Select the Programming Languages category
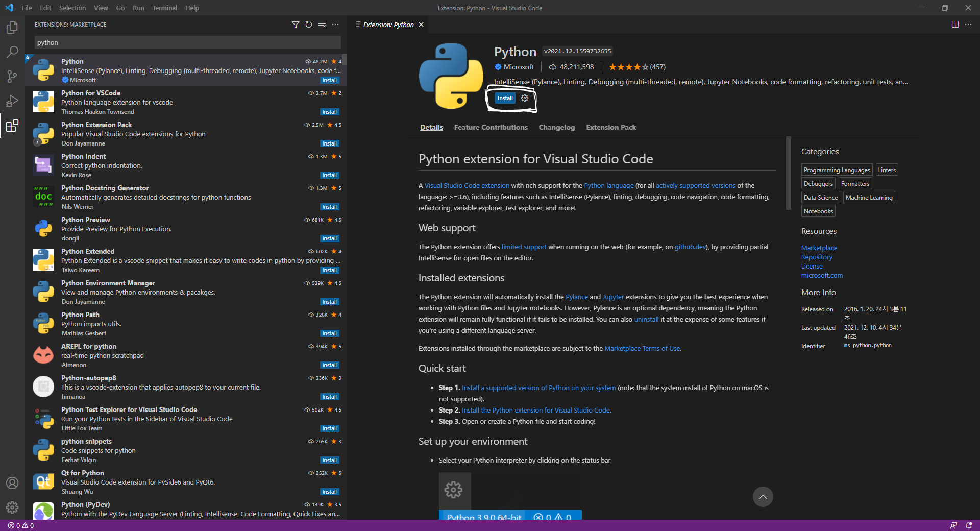980x531 pixels. (x=837, y=170)
